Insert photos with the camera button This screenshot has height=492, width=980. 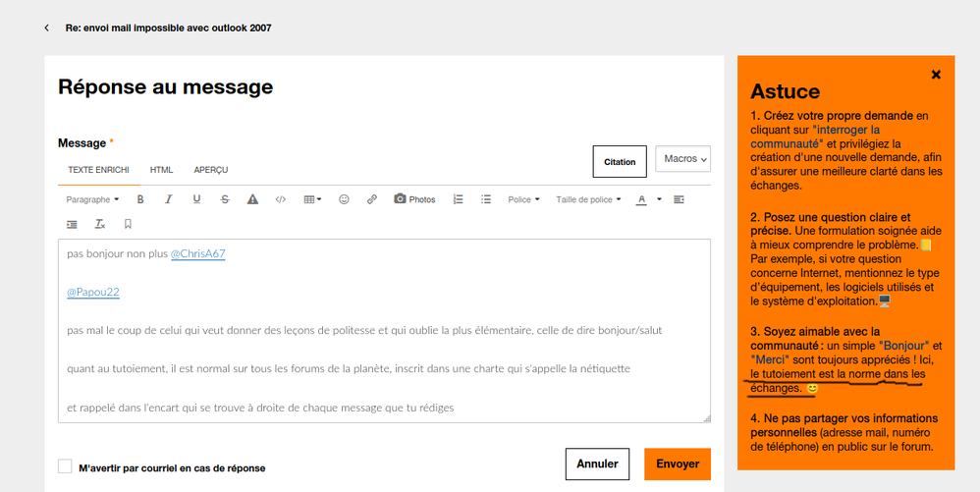414,199
